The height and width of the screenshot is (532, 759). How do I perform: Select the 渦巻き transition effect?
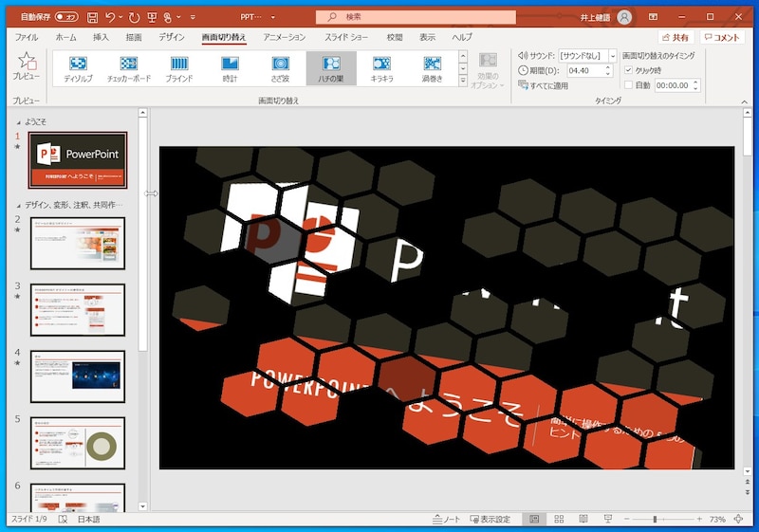click(432, 68)
